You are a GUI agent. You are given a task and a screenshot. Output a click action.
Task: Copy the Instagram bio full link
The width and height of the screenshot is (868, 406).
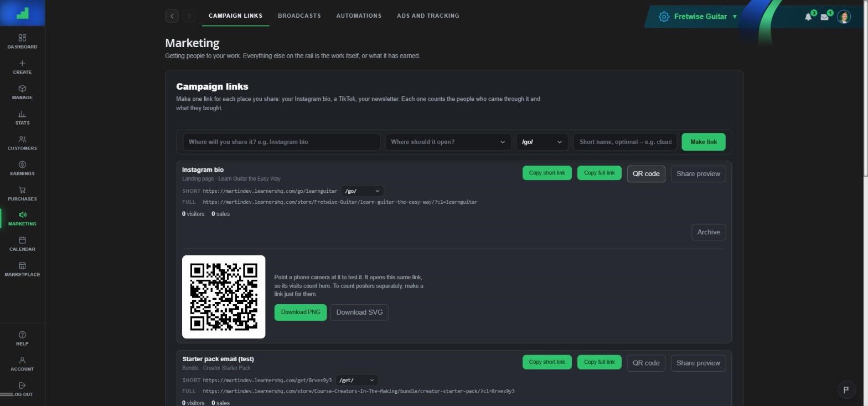click(599, 173)
